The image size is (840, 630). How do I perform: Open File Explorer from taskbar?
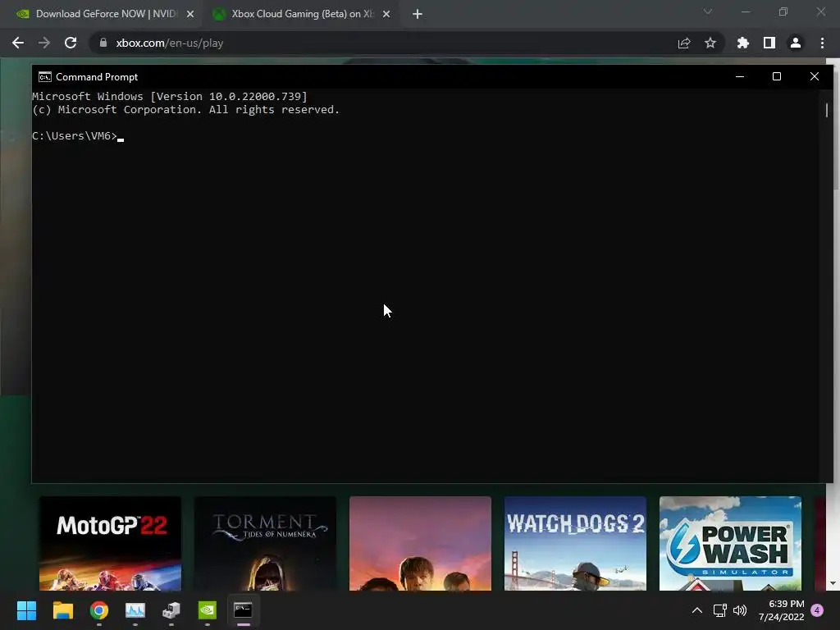click(62, 610)
